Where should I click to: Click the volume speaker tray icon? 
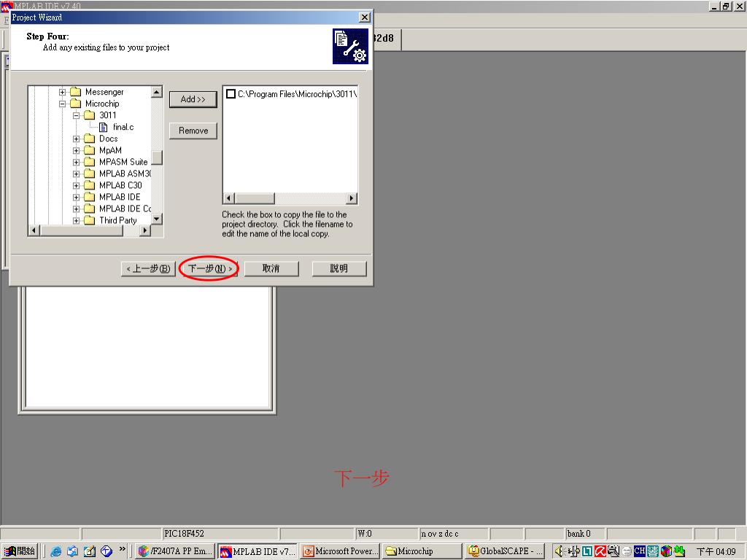click(x=560, y=551)
